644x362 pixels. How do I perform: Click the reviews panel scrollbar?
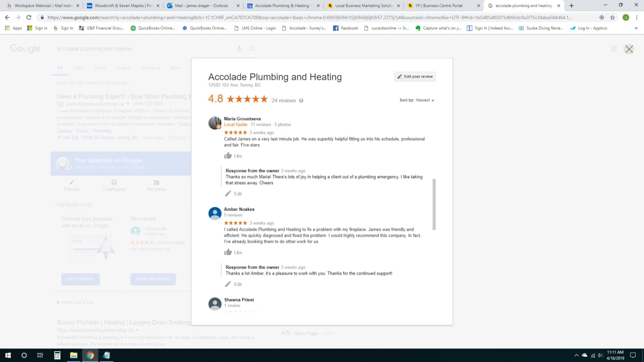pos(434,204)
